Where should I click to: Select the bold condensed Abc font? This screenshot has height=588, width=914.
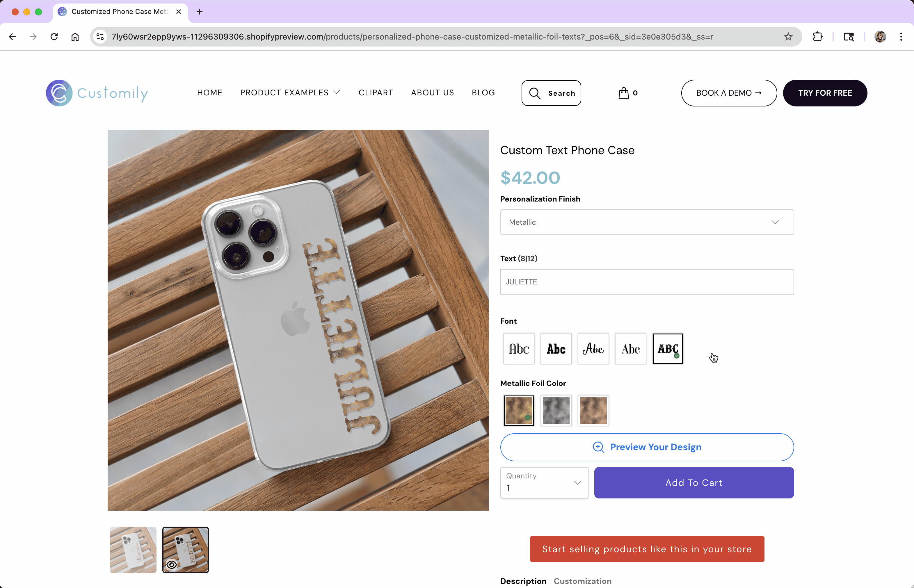coord(556,349)
